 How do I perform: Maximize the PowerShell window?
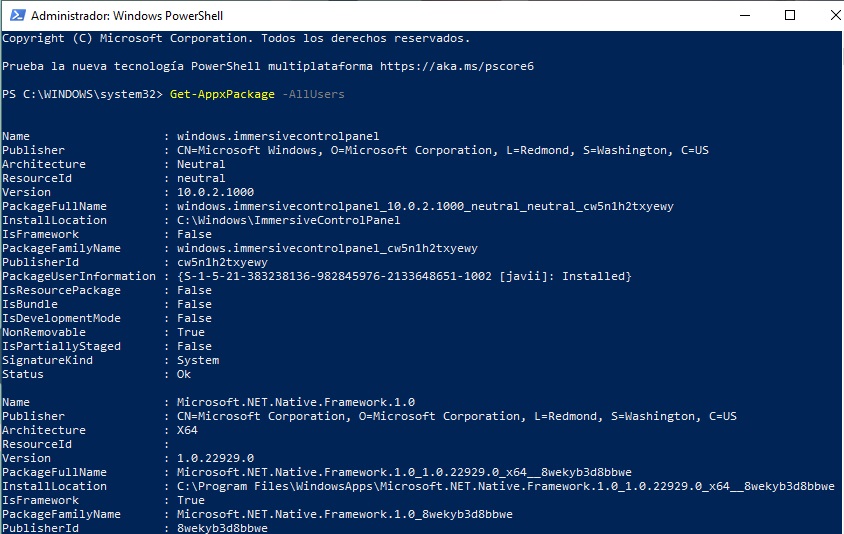[790, 15]
